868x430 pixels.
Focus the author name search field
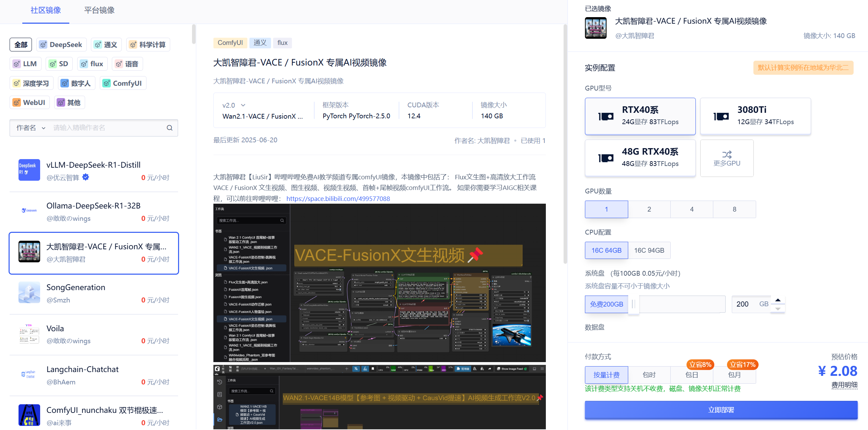click(107, 128)
